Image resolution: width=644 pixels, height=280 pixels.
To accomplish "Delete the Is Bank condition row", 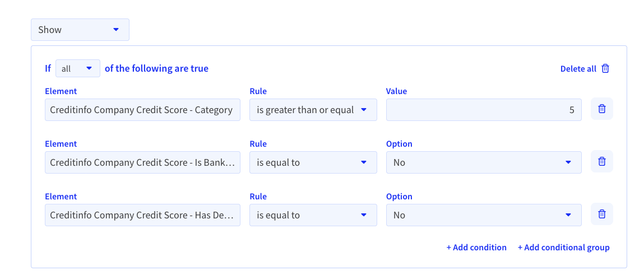I will coord(602,161).
